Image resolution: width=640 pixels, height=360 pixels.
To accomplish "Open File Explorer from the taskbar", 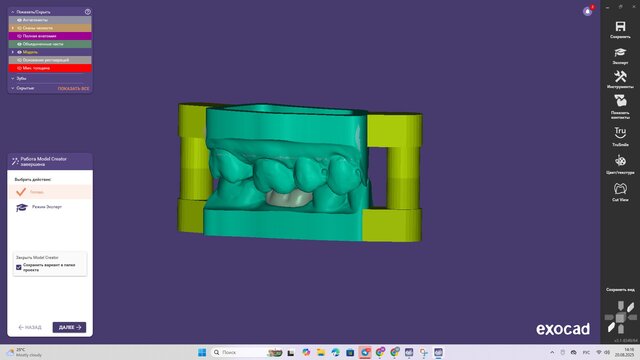I will coord(321,352).
